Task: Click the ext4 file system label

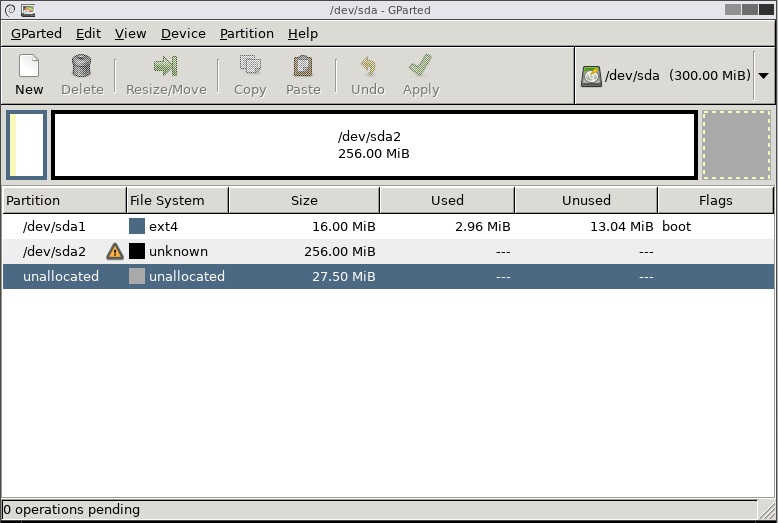Action: click(163, 227)
